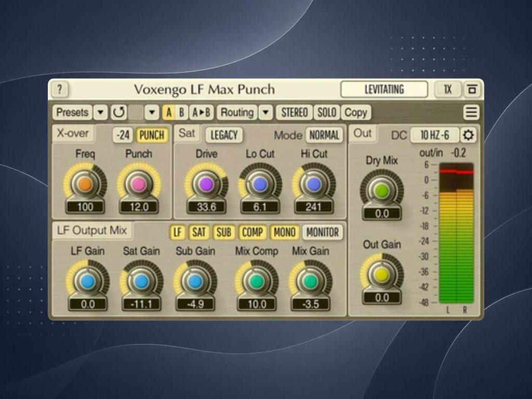
Task: Click the Presets button
Action: 72,112
